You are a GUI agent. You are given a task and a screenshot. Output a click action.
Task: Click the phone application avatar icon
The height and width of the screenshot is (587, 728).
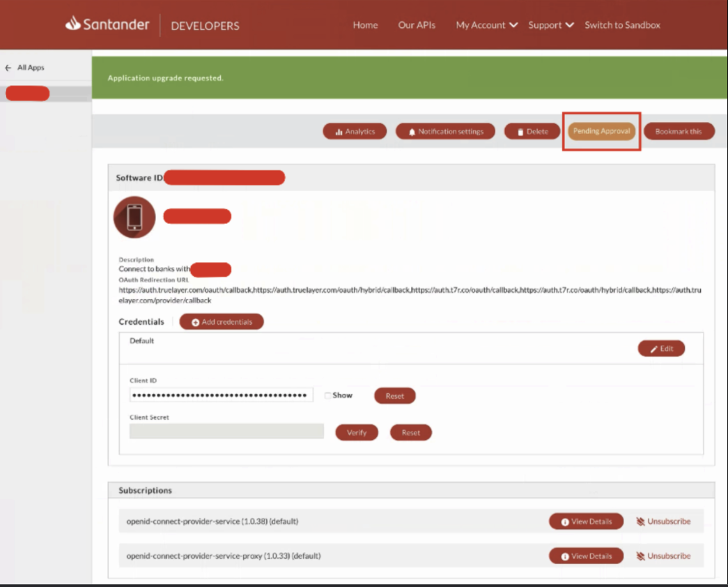coord(134,217)
